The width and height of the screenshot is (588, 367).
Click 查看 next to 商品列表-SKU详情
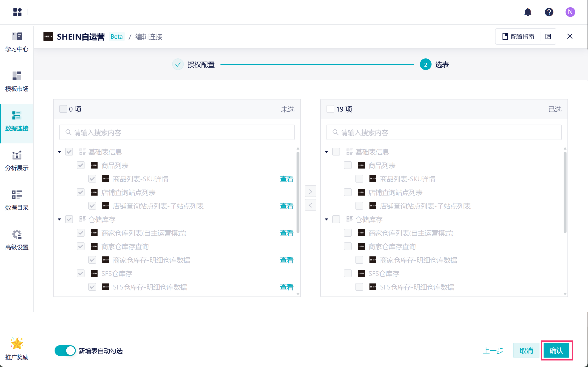[286, 179]
